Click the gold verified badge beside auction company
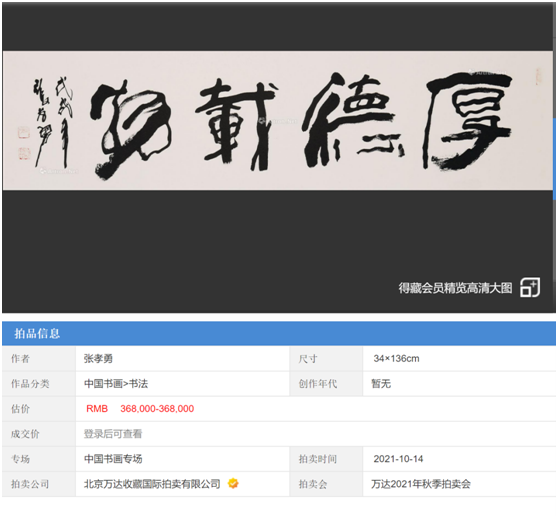 click(x=233, y=484)
